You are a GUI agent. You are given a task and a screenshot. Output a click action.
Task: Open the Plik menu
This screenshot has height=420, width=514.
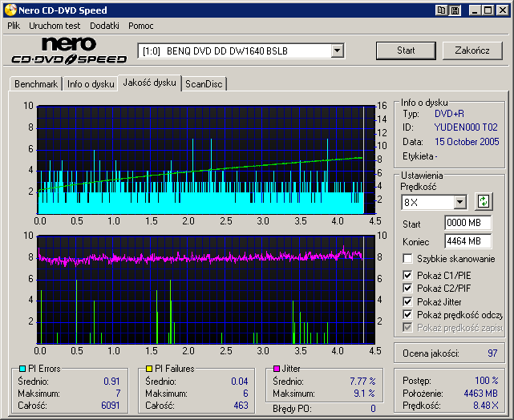pos(14,26)
